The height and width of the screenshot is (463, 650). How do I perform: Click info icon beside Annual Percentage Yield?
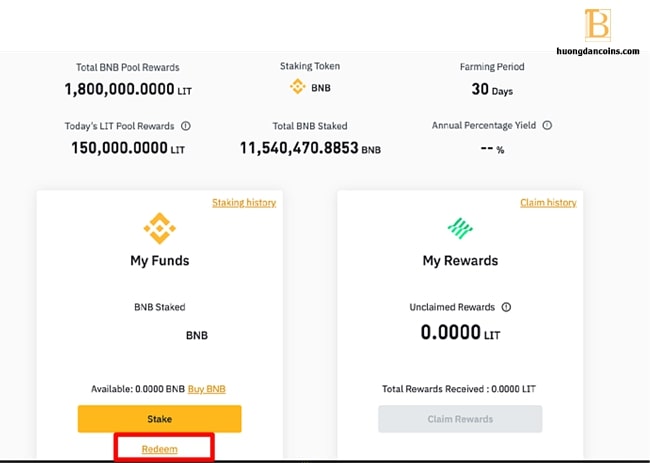pyautogui.click(x=547, y=125)
